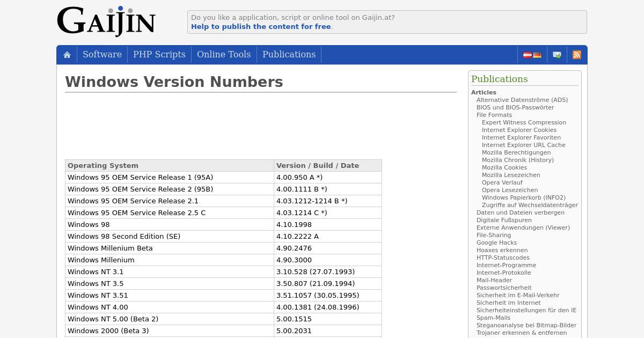Select version cell '4.90.3000'

(328, 260)
